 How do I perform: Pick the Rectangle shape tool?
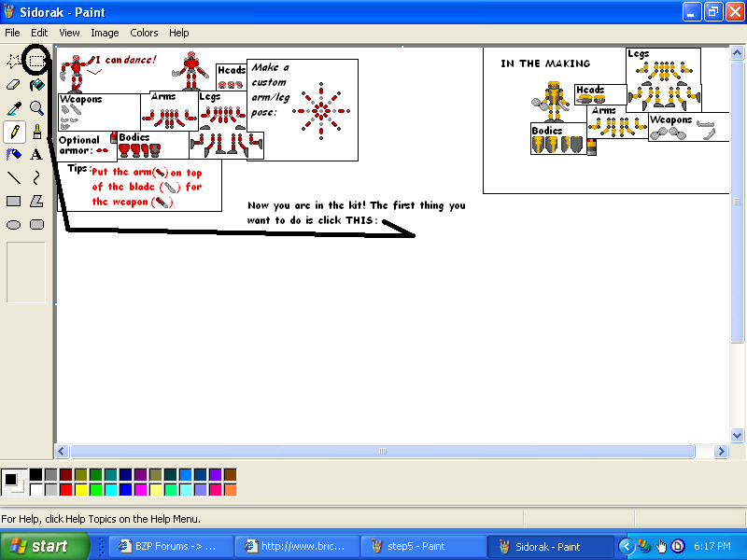pyautogui.click(x=14, y=201)
